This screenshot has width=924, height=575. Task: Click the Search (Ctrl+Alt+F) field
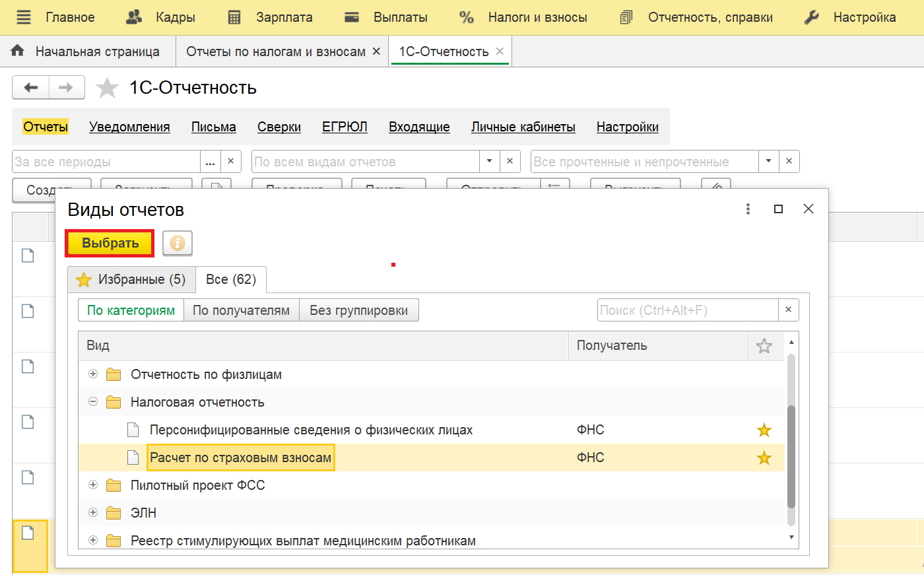tap(688, 310)
